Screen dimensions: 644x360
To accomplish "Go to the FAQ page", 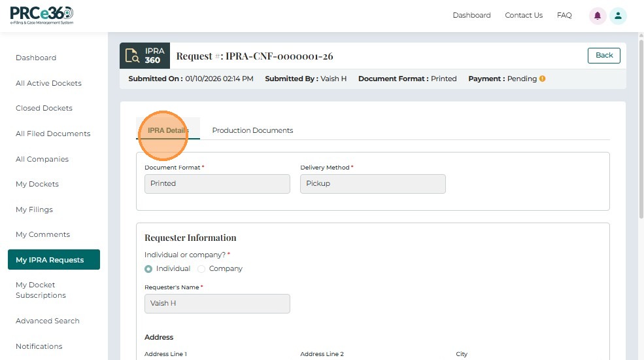I will coord(564,16).
